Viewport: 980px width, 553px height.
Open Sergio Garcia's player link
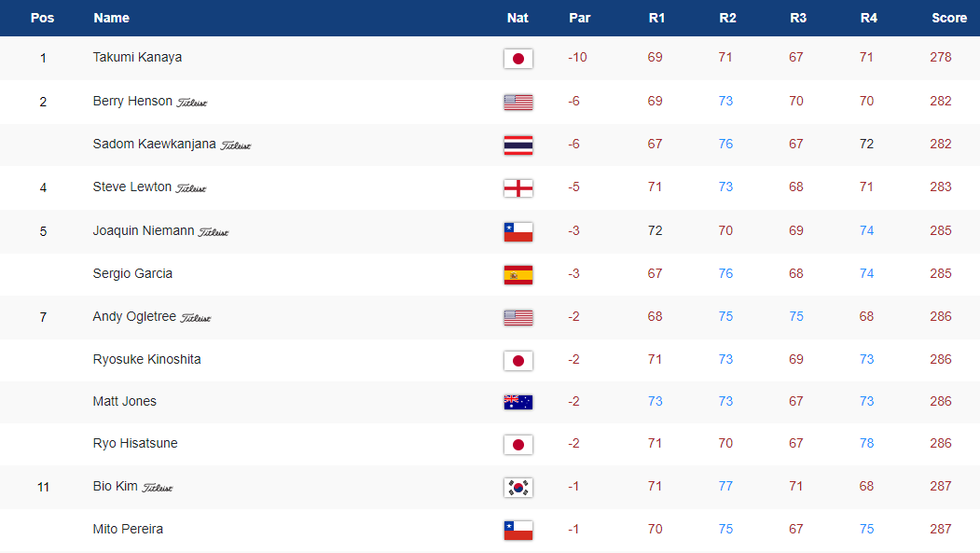coord(132,273)
